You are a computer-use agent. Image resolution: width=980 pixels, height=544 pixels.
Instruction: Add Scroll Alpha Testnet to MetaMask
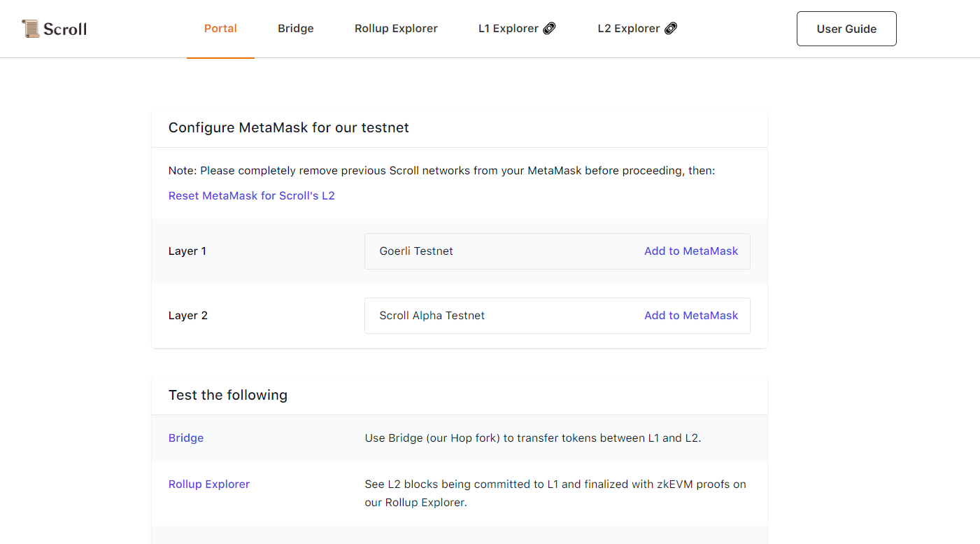coord(691,316)
